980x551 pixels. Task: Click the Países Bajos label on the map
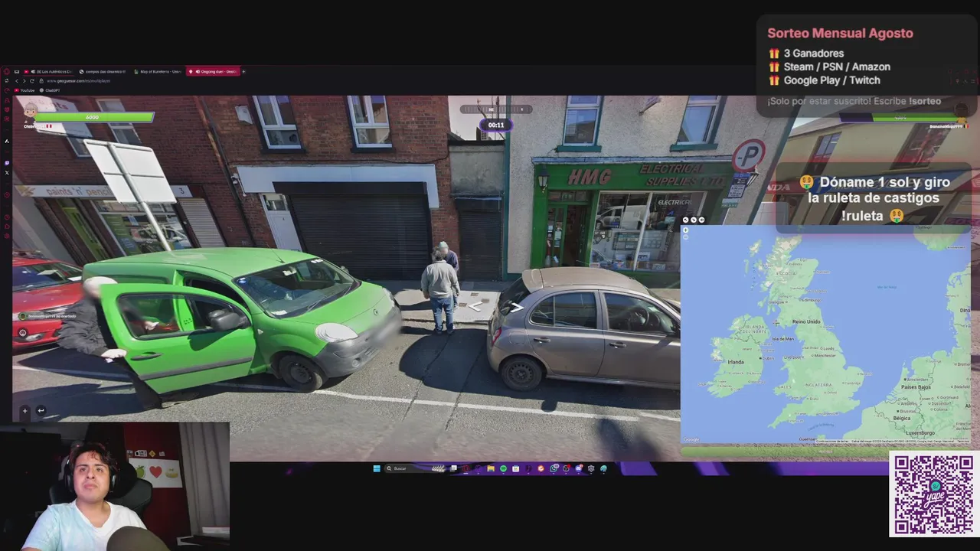[916, 387]
